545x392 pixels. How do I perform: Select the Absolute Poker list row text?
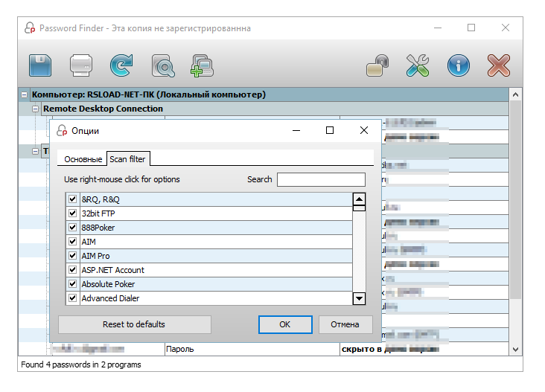(108, 284)
